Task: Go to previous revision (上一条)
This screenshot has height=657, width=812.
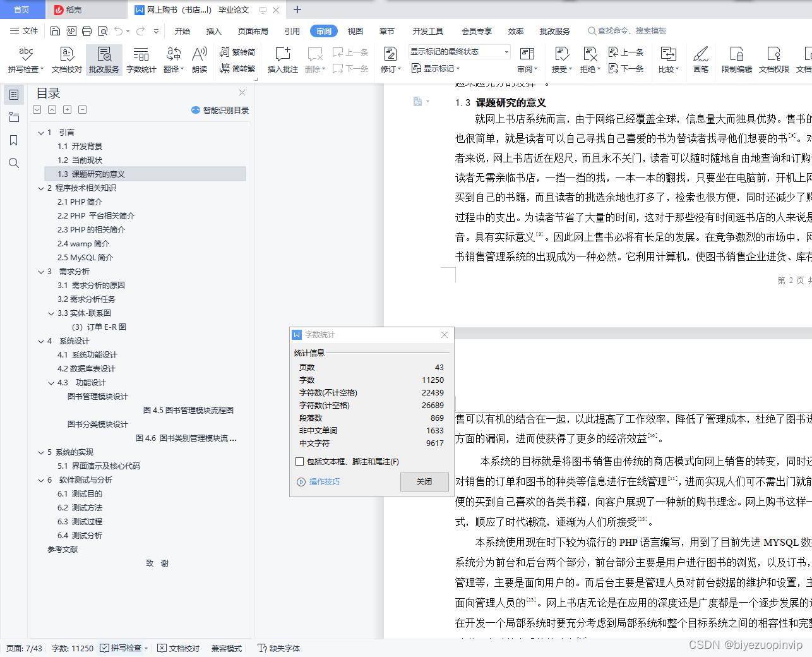Action: pos(626,52)
